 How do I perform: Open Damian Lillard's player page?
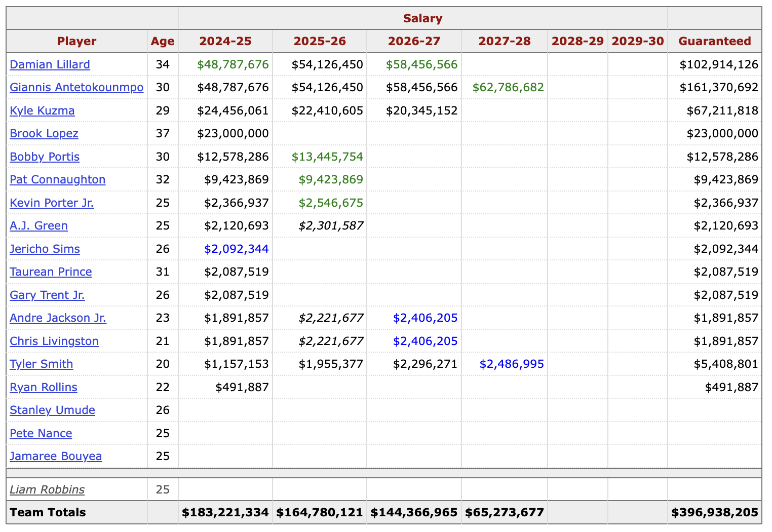click(50, 64)
